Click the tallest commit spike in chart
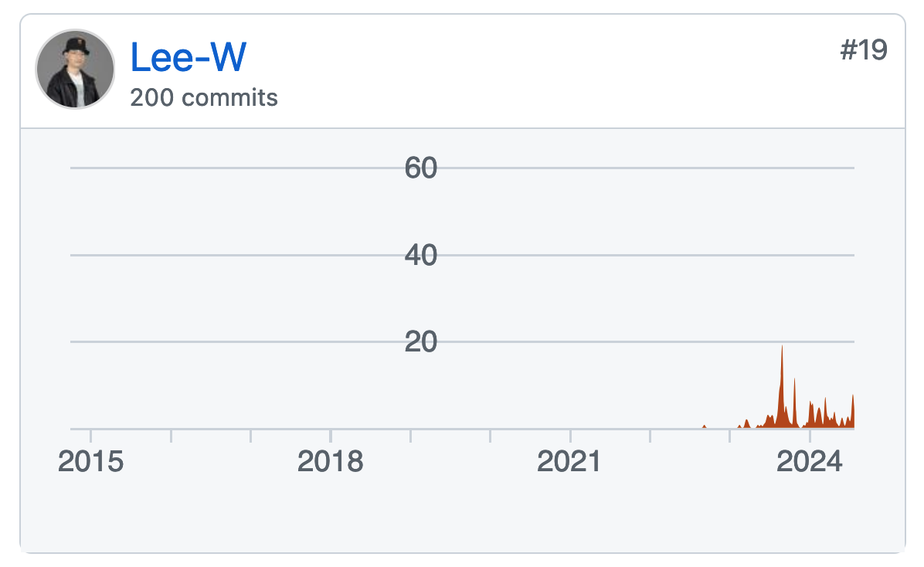The image size is (924, 567). point(782,386)
